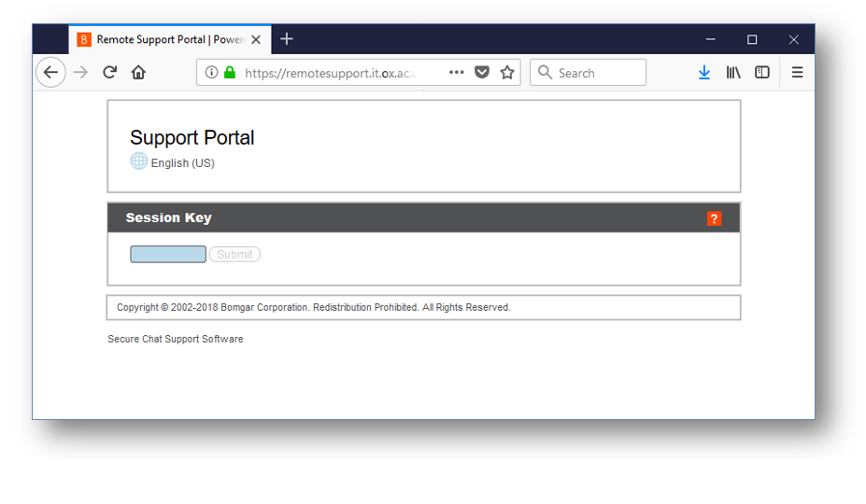866x504 pixels.
Task: Click the orange Session Key help icon
Action: 714,218
